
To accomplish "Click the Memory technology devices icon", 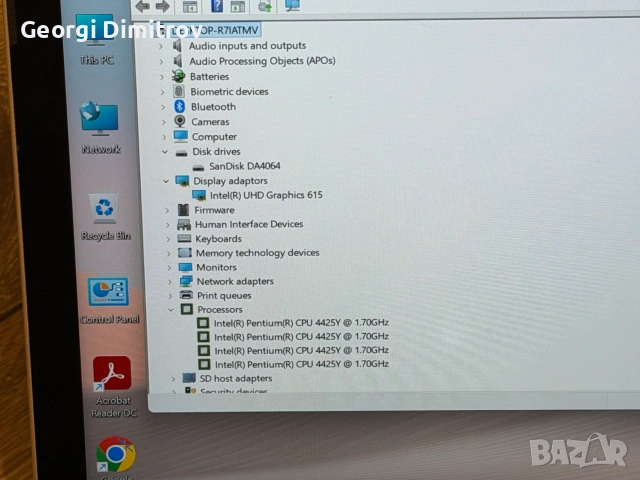I will [185, 253].
